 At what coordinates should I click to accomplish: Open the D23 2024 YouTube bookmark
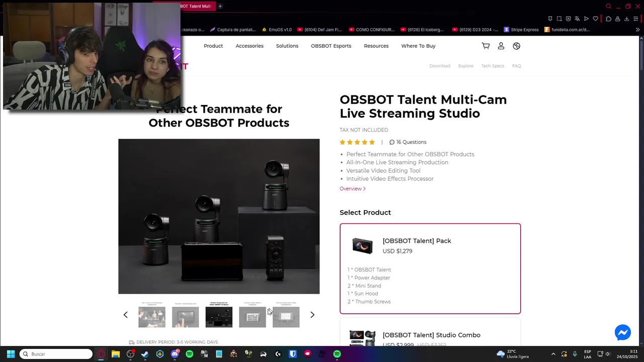pyautogui.click(x=475, y=30)
